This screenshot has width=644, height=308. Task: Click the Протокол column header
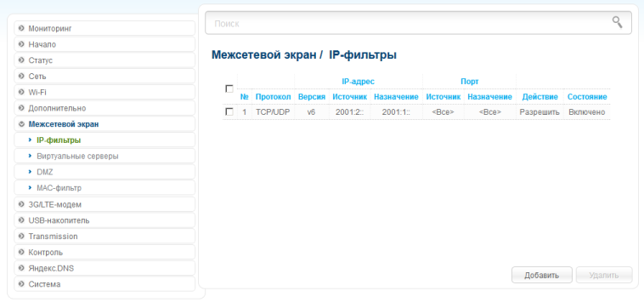pyautogui.click(x=273, y=97)
